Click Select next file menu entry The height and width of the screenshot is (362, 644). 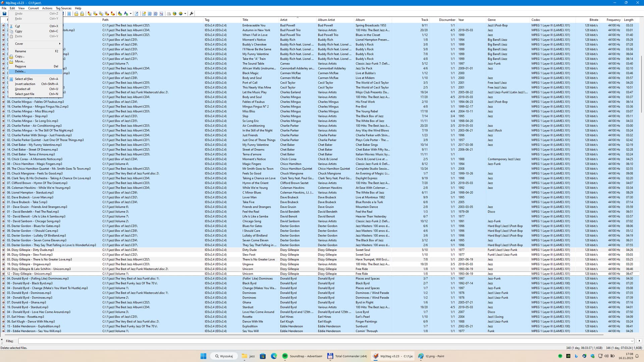tap(36, 94)
